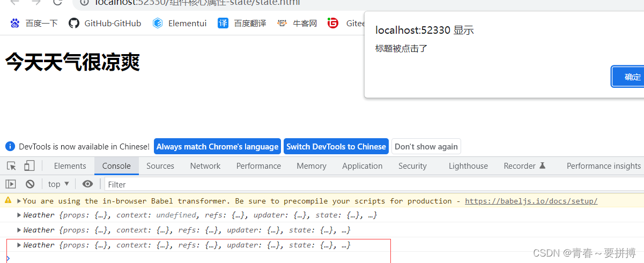Click the console Filter input field
644x263 pixels.
coord(370,184)
